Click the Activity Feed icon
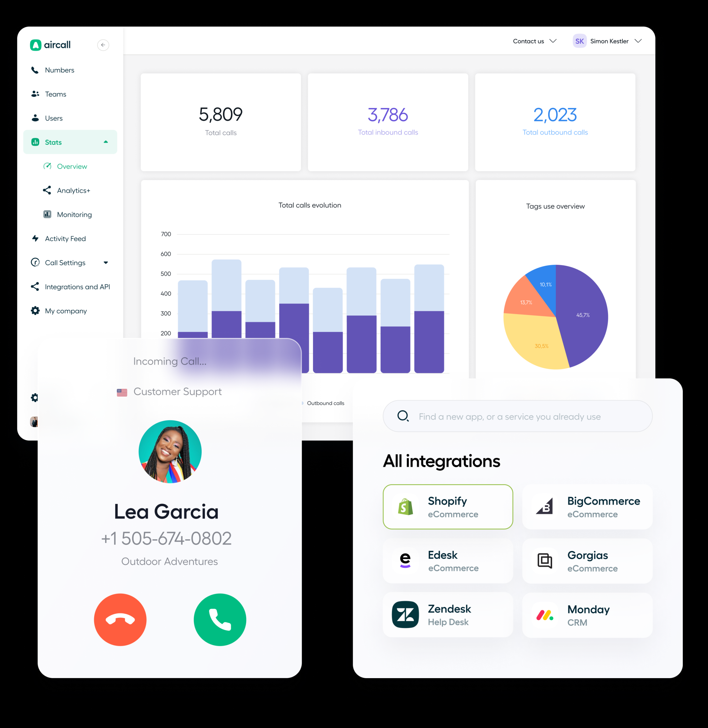 point(34,239)
